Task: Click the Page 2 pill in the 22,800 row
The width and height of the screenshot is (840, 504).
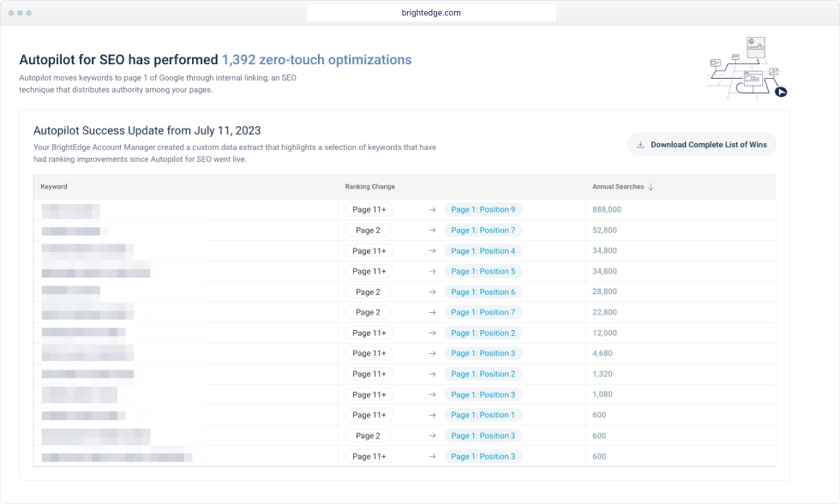Action: (368, 313)
